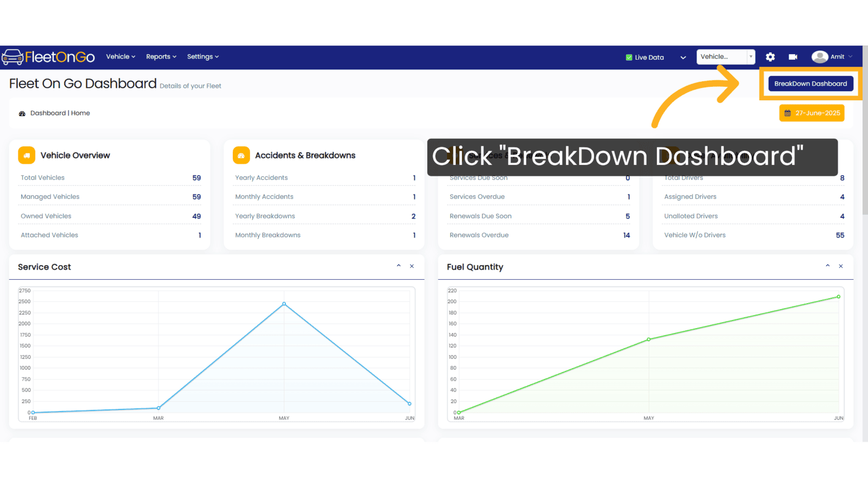Screen dimensions: 868x488
Task: Toggle the Live Data checkbox
Action: (629, 57)
